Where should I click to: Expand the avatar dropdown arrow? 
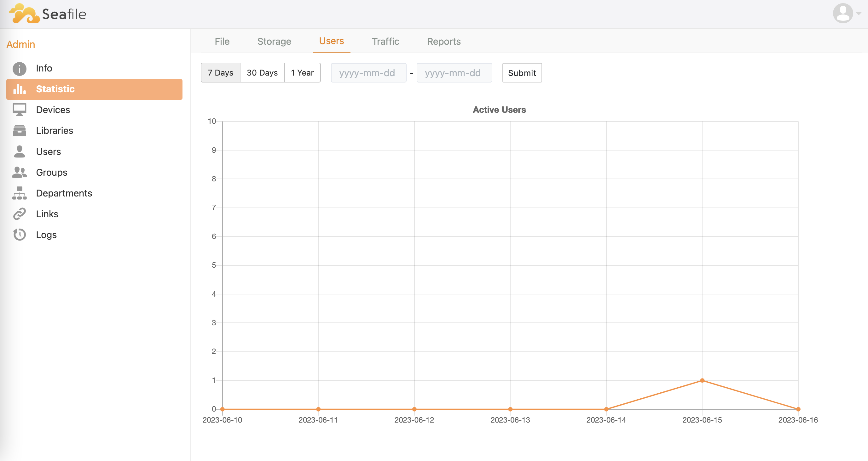tap(859, 14)
